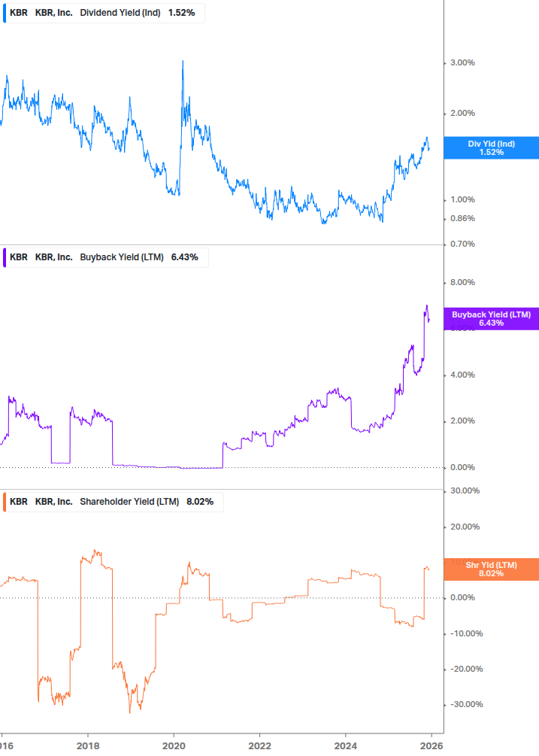Click the 2018 label on time axis

[88, 746]
